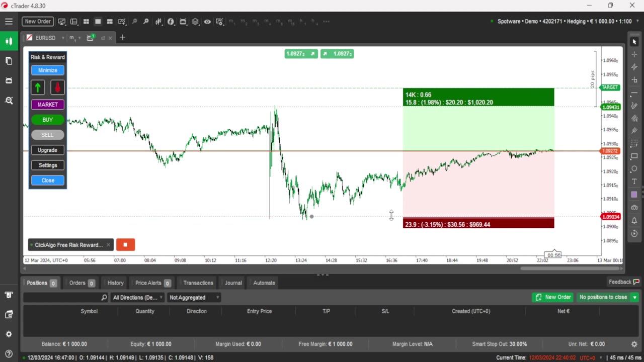This screenshot has width=644, height=362.
Task: Open the Feedback link
Action: (624, 282)
